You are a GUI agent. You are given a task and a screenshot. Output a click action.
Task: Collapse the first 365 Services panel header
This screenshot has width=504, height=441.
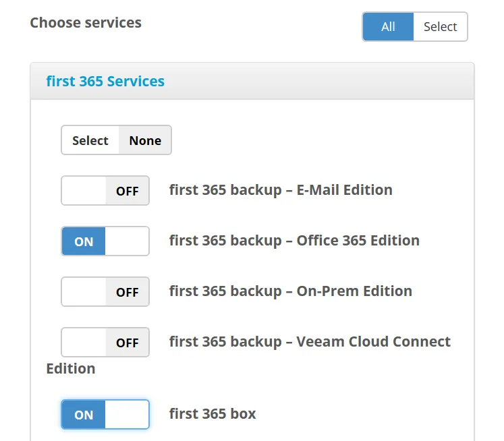[252, 82]
